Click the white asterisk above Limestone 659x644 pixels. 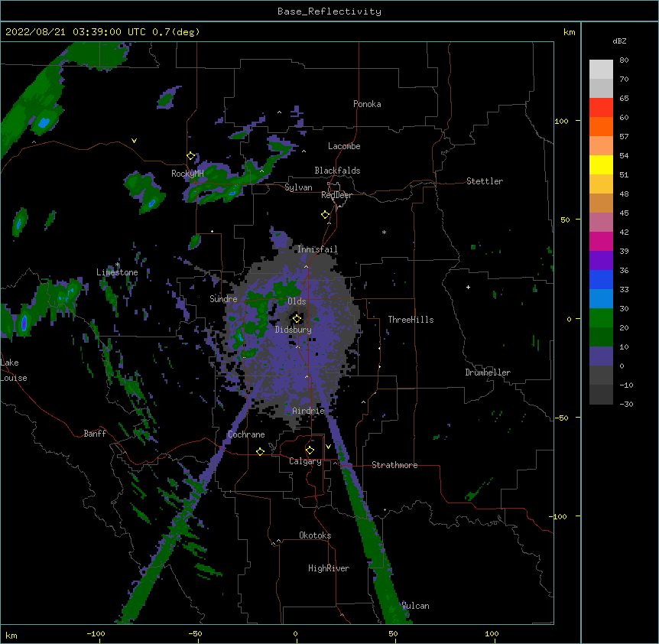click(x=118, y=265)
